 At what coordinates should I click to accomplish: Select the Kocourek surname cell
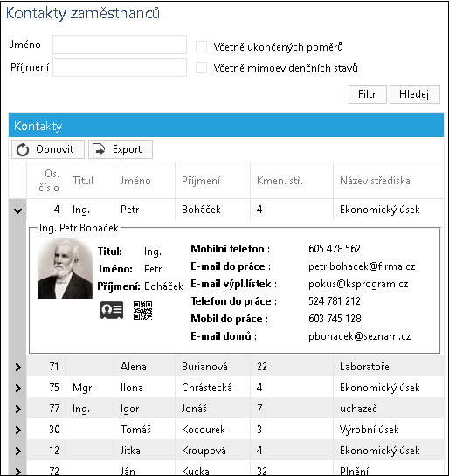pyautogui.click(x=212, y=430)
